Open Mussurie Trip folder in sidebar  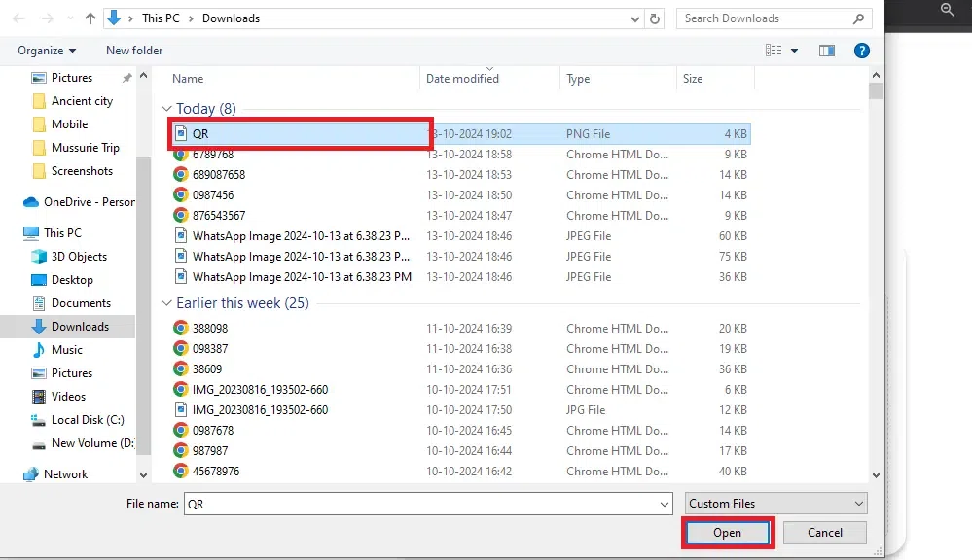[85, 148]
